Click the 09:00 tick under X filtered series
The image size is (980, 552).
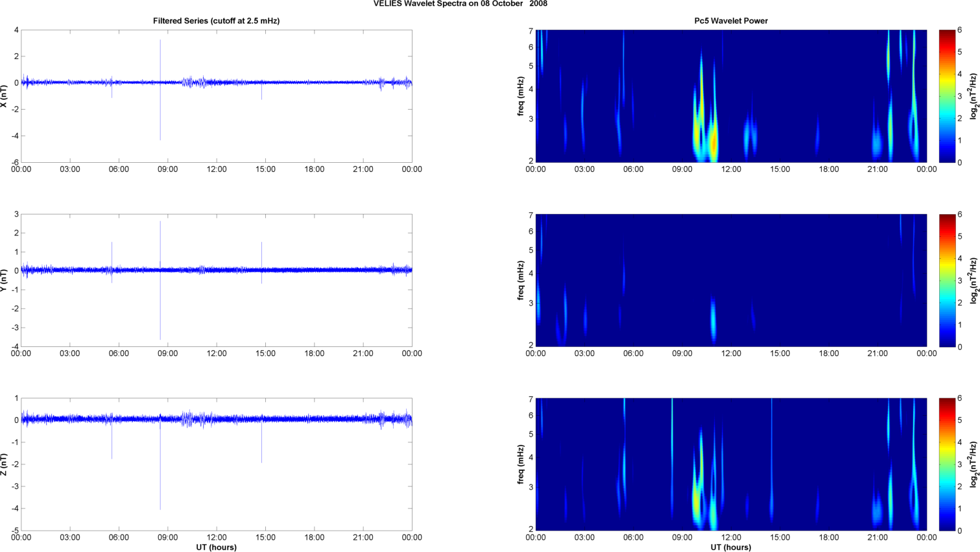pyautogui.click(x=168, y=169)
